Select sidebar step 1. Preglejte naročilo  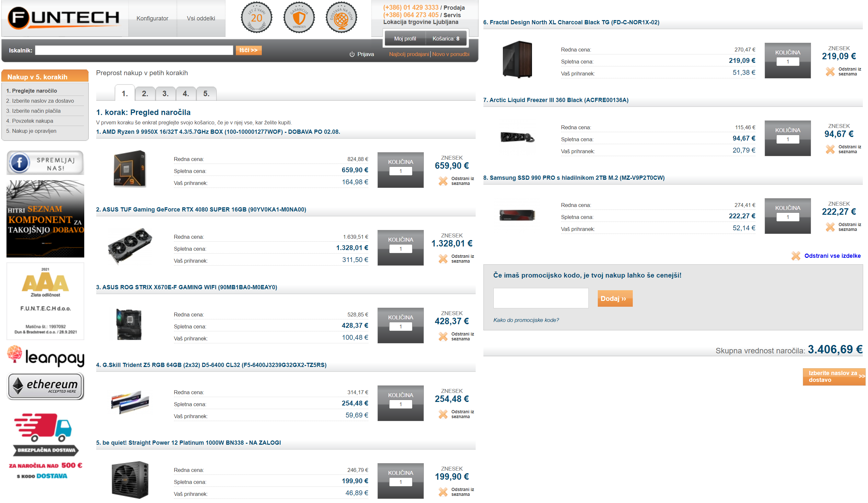point(32,91)
